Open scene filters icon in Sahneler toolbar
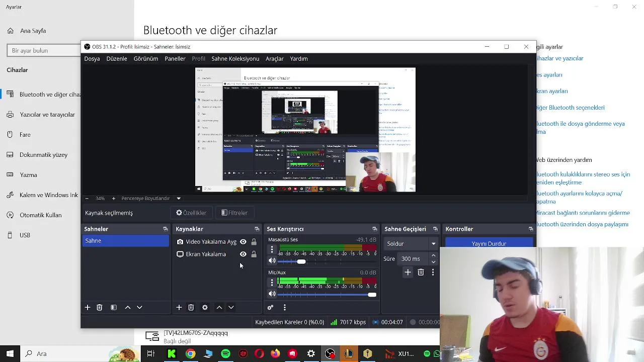The image size is (644, 362). 113,307
